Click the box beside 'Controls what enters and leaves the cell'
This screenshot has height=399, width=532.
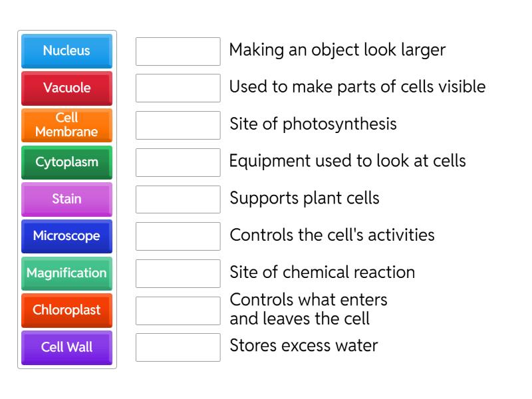coord(177,309)
